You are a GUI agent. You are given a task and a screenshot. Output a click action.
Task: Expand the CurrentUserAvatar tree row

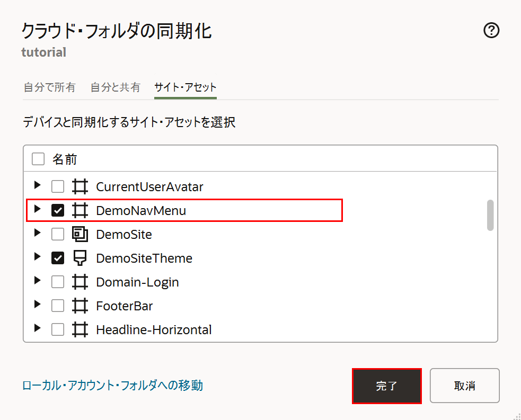click(x=37, y=185)
